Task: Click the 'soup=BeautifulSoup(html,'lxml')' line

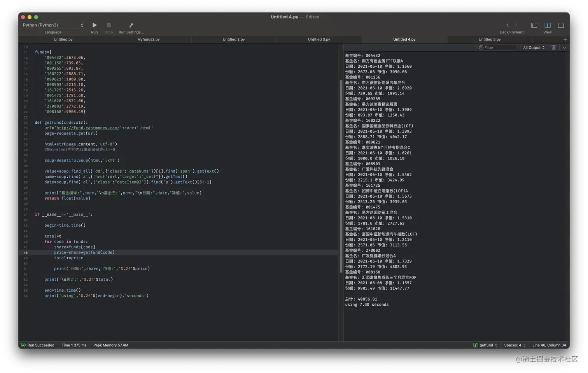Action: tap(82, 160)
